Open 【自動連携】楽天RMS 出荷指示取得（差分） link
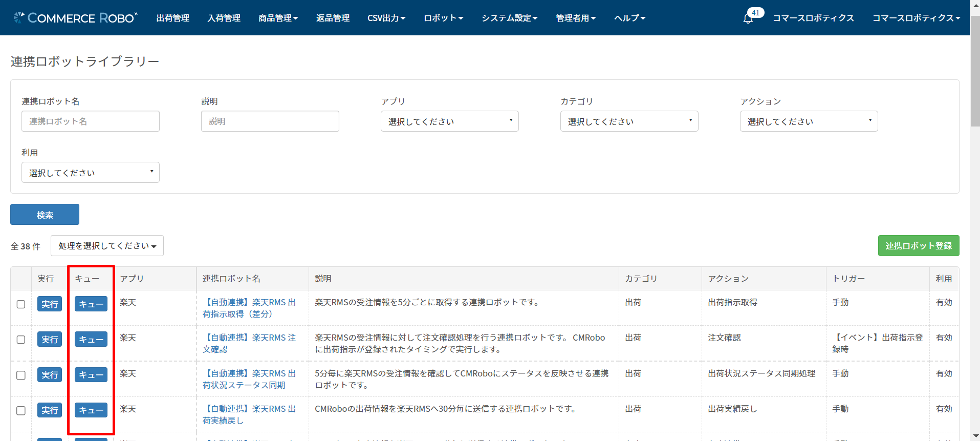Screen dimensions: 980x441 click(x=249, y=308)
